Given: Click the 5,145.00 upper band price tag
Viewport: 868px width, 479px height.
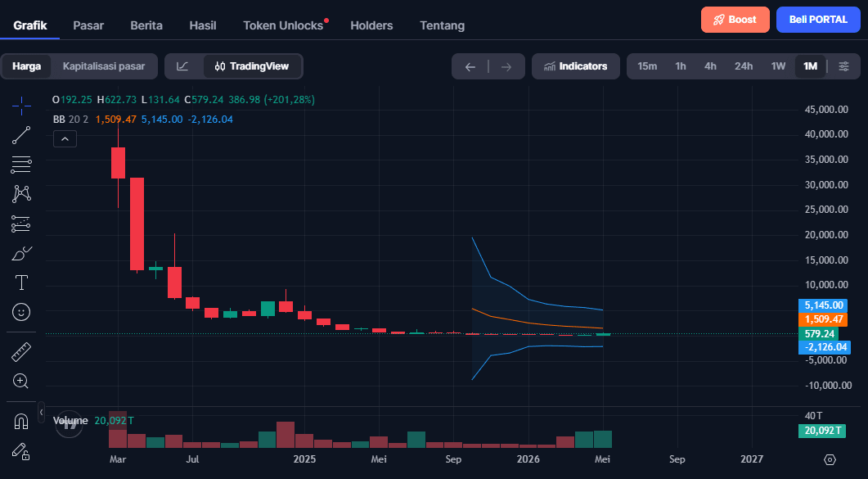Looking at the screenshot, I should (x=823, y=305).
